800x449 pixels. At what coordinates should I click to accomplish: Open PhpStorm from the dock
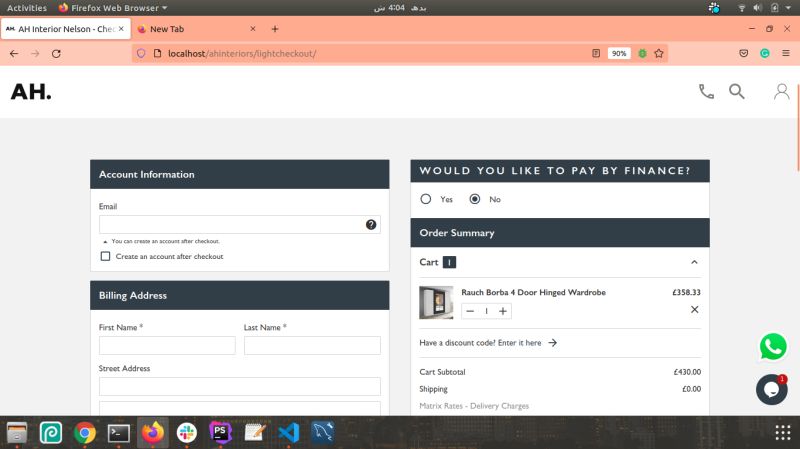220,433
